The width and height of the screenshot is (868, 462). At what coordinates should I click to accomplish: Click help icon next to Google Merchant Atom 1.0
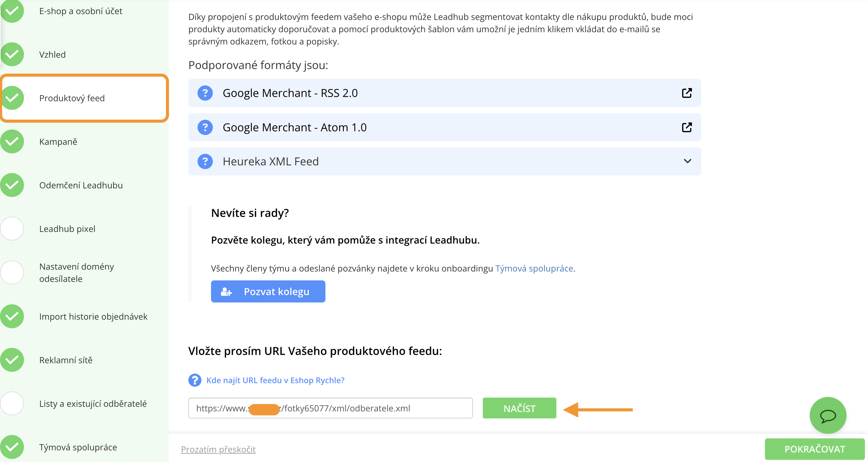point(205,127)
